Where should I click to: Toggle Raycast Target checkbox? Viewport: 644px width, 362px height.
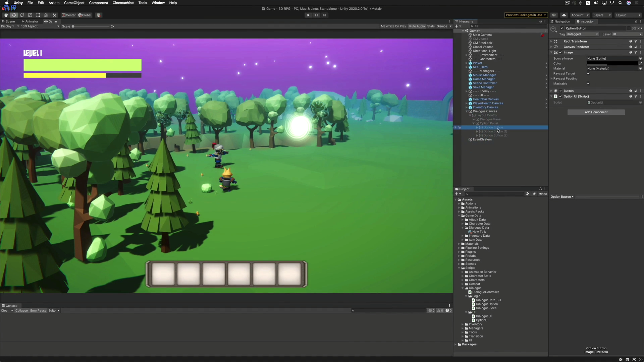[x=588, y=73]
